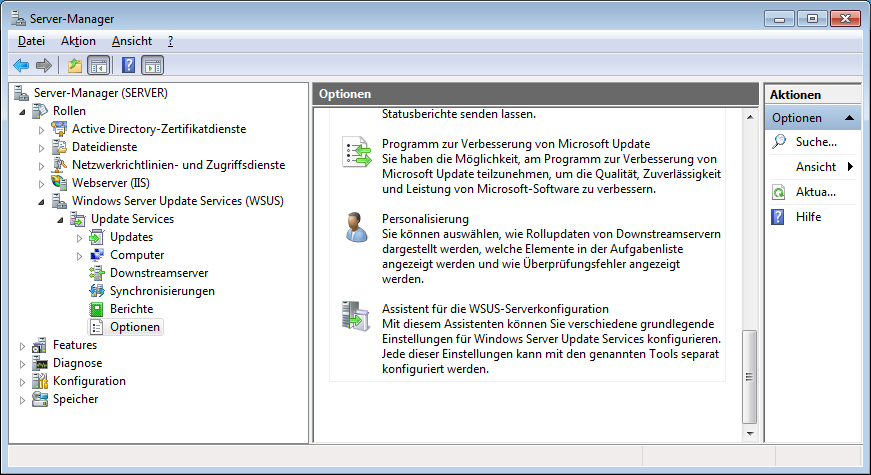871x475 pixels.
Task: Click the Downstreamserver icon
Action: click(97, 273)
